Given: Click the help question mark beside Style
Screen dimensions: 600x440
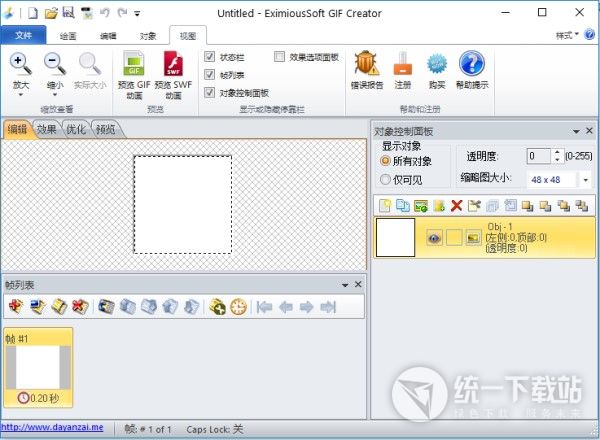Looking at the screenshot, I should (x=589, y=35).
